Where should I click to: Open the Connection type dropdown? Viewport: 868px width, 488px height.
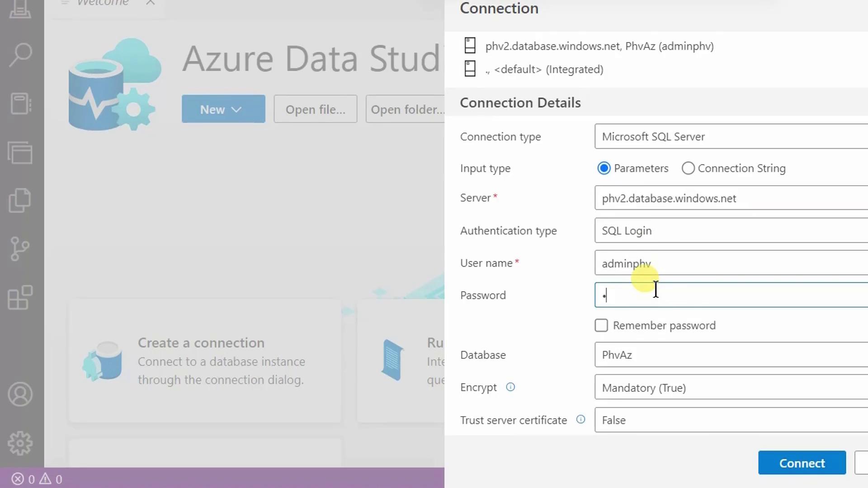click(731, 136)
